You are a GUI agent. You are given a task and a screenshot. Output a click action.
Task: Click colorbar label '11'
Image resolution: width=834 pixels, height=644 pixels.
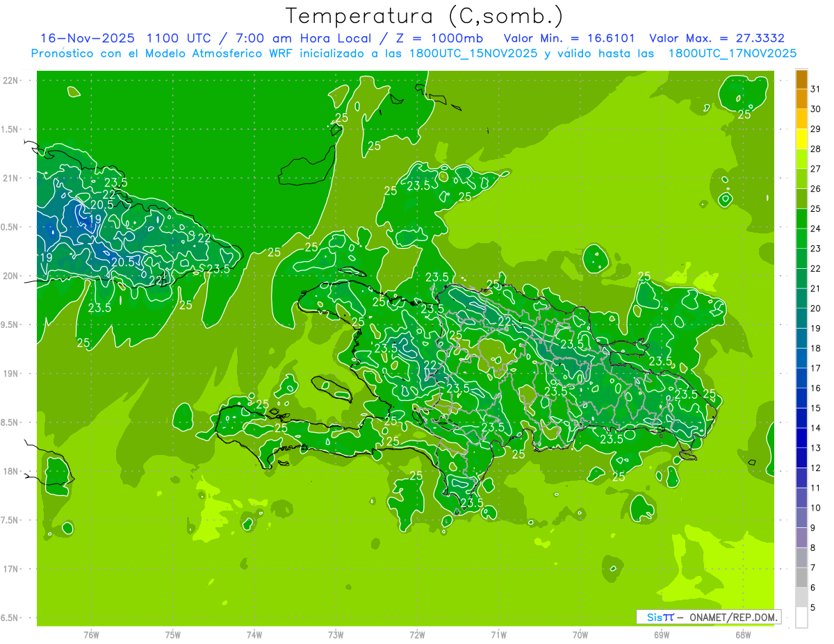816,488
